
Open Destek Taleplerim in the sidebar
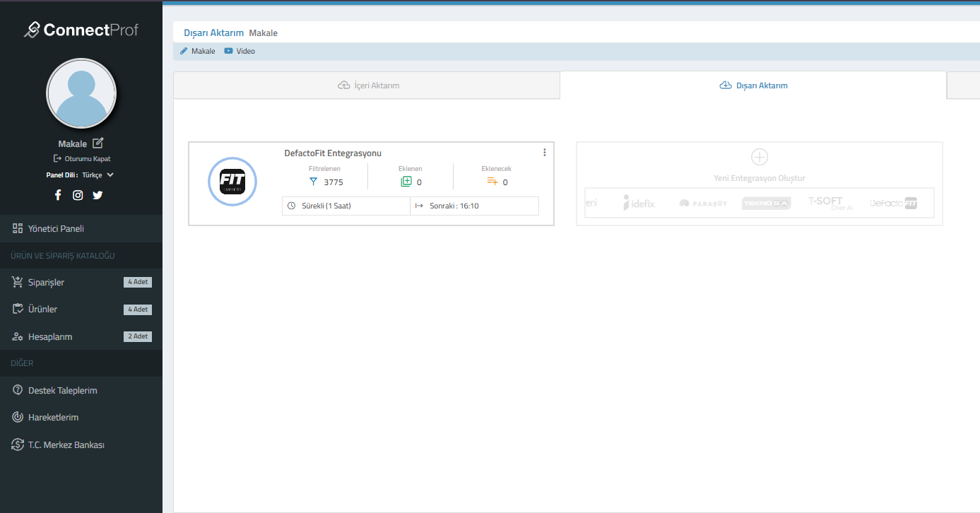click(62, 391)
